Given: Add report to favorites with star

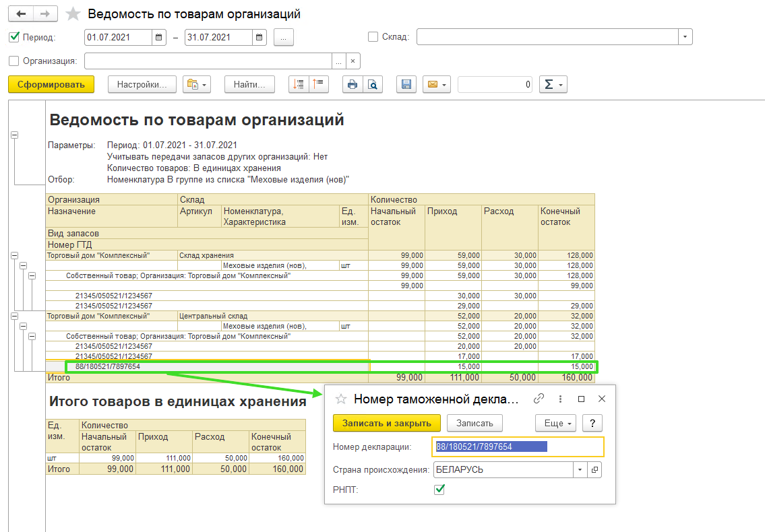Looking at the screenshot, I should pos(73,13).
